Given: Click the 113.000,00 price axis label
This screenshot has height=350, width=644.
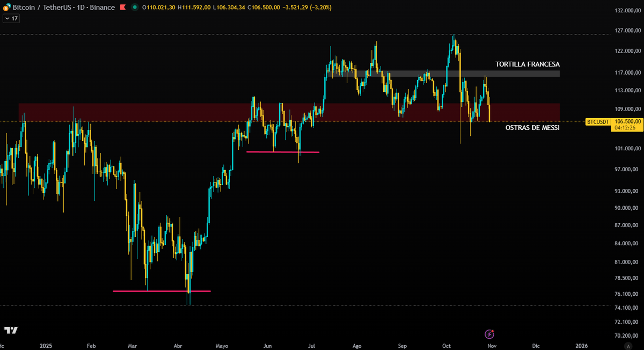Looking at the screenshot, I should (x=627, y=91).
